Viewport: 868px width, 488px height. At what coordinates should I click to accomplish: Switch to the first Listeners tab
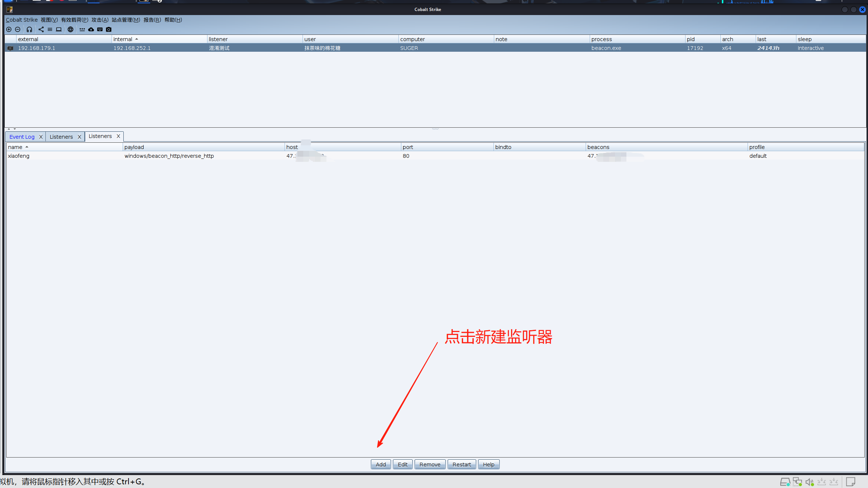click(61, 137)
